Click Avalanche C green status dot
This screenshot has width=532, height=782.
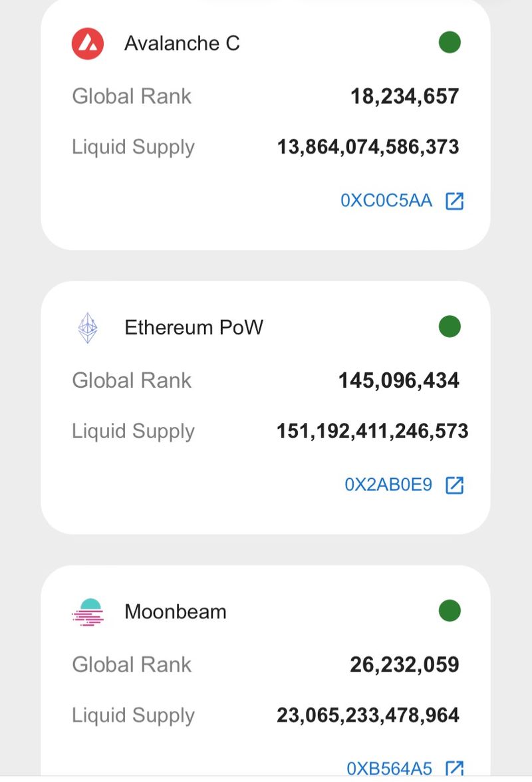coord(450,43)
